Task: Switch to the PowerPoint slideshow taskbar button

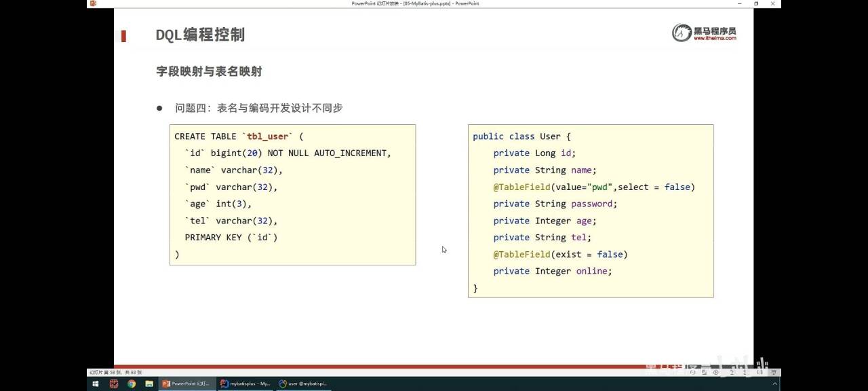Action: [x=187, y=384]
